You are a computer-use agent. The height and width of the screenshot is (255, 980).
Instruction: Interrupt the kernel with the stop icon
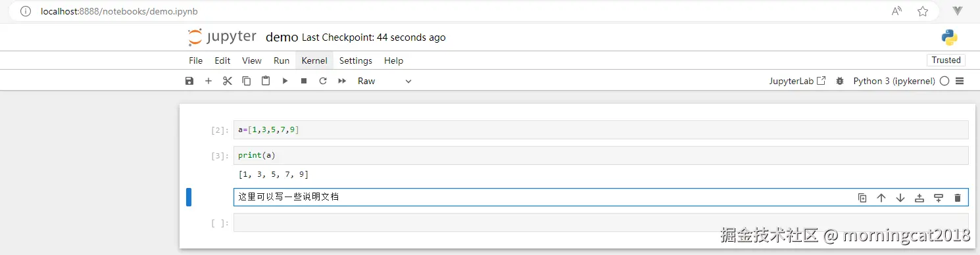(x=304, y=81)
